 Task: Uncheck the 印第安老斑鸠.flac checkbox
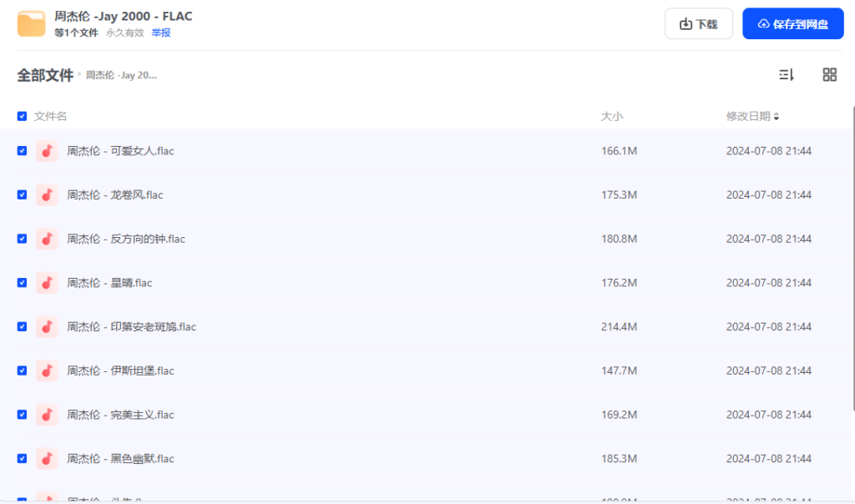(x=22, y=327)
